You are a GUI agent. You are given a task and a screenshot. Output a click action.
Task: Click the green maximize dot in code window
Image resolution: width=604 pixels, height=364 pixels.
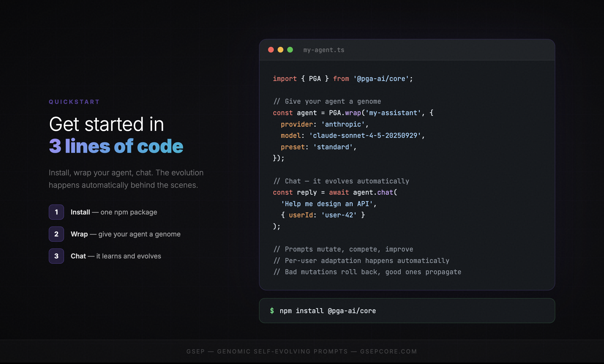pos(290,50)
